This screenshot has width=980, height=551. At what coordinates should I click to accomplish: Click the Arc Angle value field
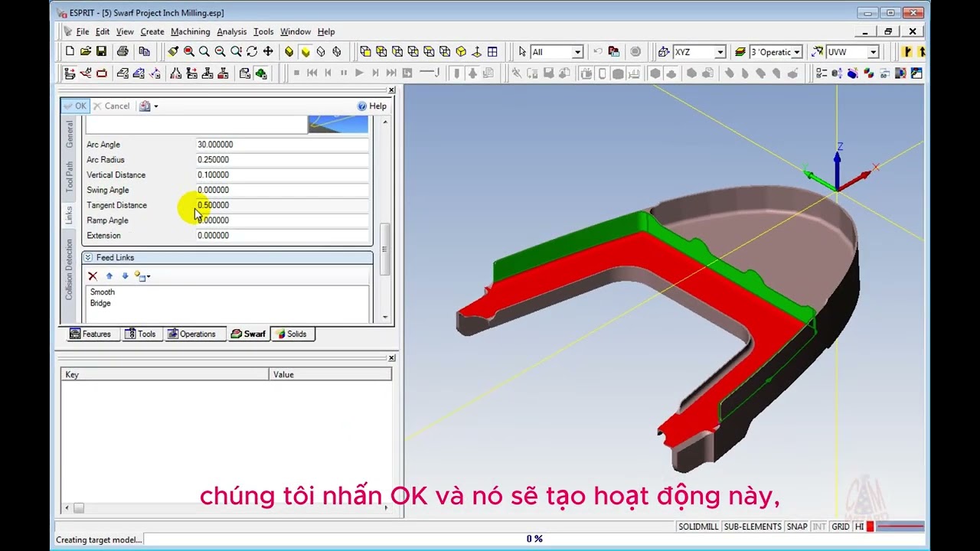(282, 144)
